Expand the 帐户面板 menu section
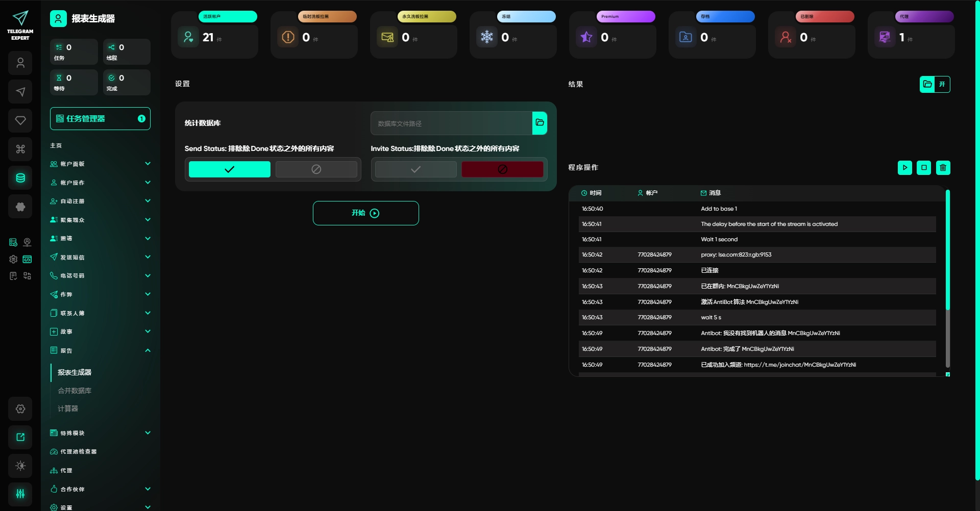Screen dimensions: 980x511 [100, 164]
